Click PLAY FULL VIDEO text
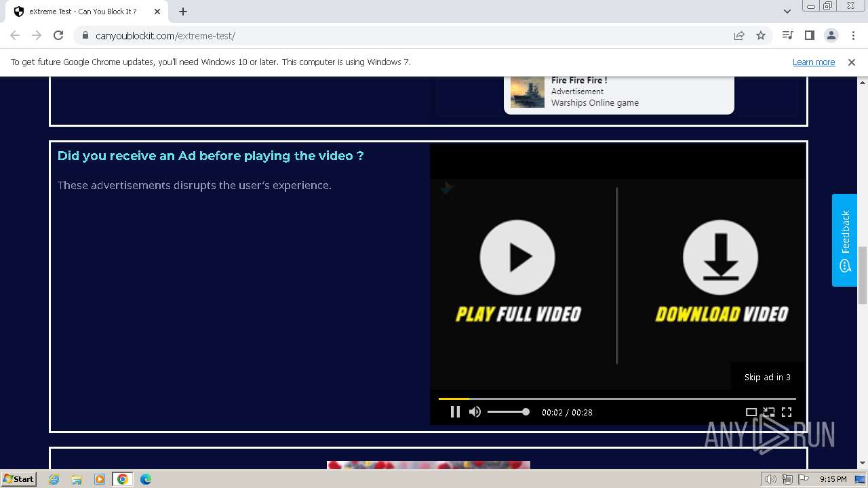The image size is (868, 488). (x=518, y=314)
